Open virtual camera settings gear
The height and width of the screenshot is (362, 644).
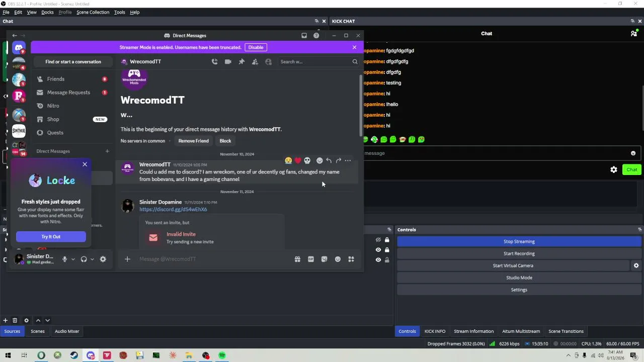[636, 265]
